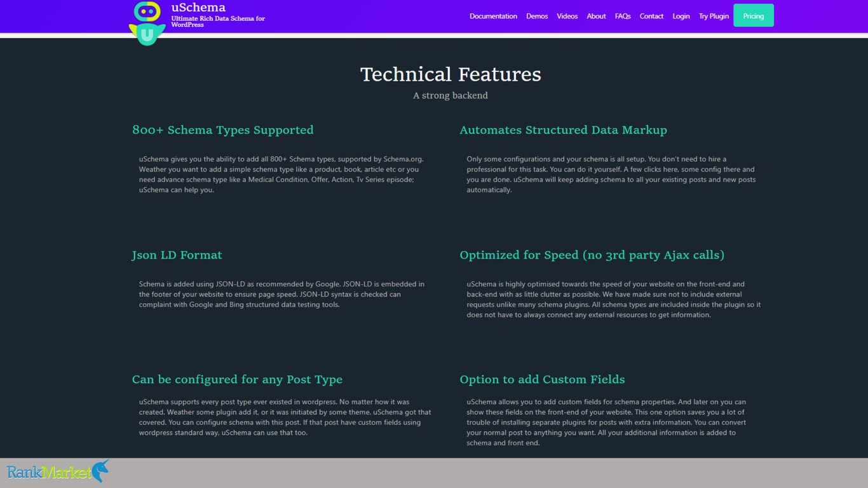This screenshot has height=488, width=868.
Task: Click the 'Ultimate Rich Data Schema for WordPress' tagline
Action: pyautogui.click(x=218, y=22)
